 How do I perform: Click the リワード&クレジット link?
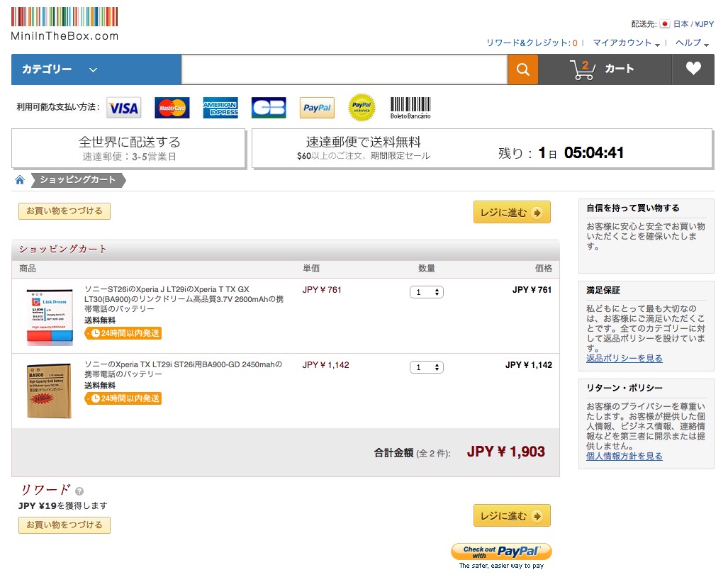[532, 43]
